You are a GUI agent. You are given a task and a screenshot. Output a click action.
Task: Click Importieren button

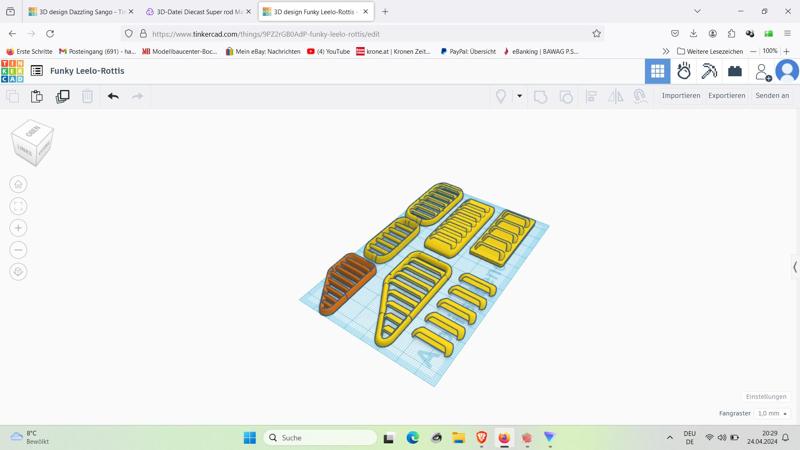pos(681,95)
